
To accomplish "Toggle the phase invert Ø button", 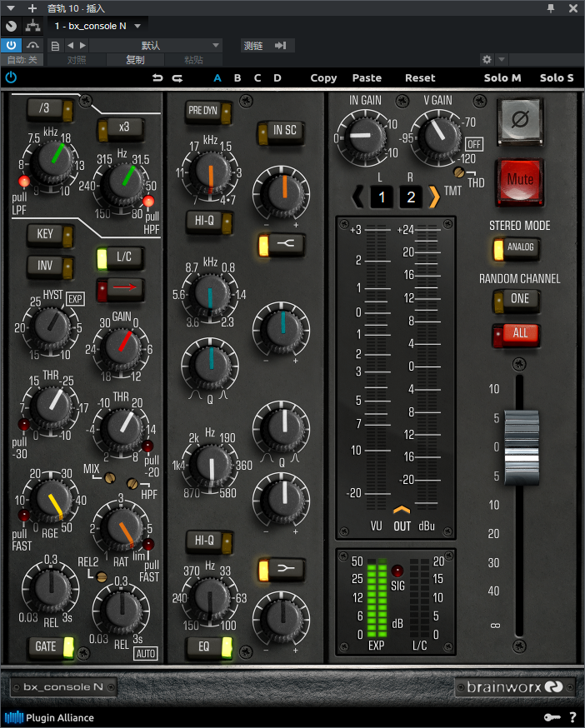I will 519,121.
